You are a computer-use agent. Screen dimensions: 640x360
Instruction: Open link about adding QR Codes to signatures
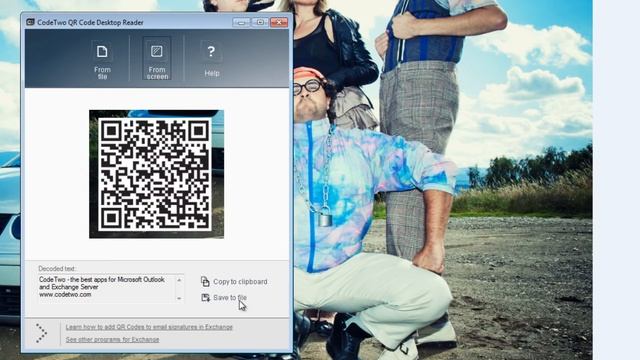click(x=149, y=327)
